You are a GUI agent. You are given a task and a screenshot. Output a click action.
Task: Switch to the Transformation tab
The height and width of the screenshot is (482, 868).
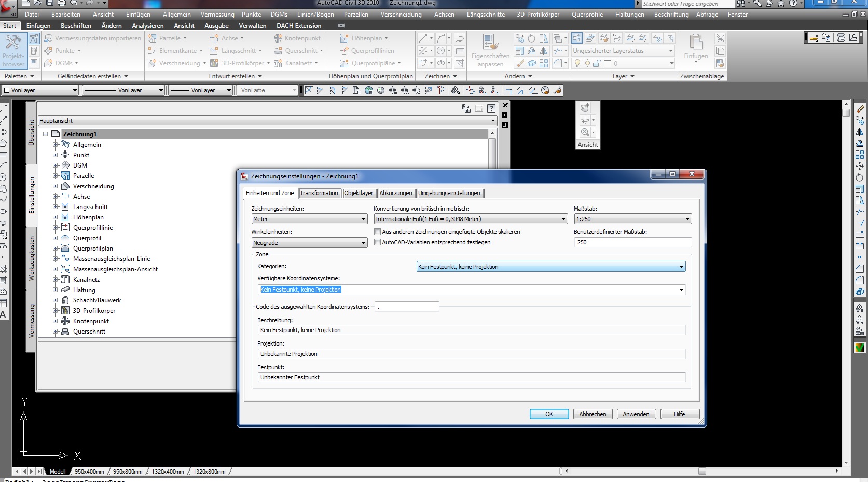pyautogui.click(x=319, y=193)
